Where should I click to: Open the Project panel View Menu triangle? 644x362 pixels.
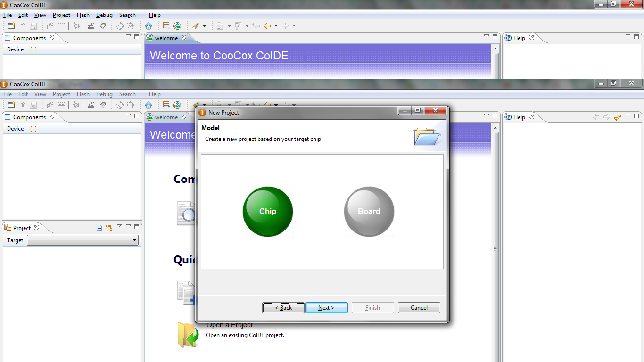[119, 226]
